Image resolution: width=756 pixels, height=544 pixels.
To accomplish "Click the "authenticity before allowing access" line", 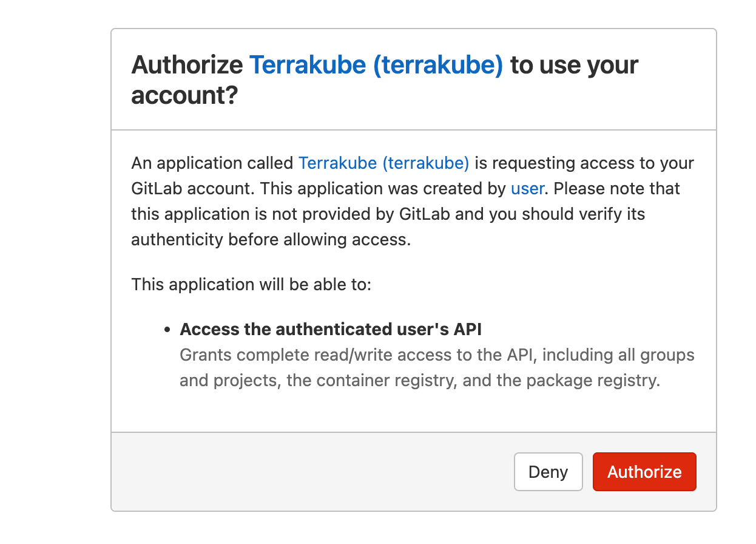I will tap(271, 239).
